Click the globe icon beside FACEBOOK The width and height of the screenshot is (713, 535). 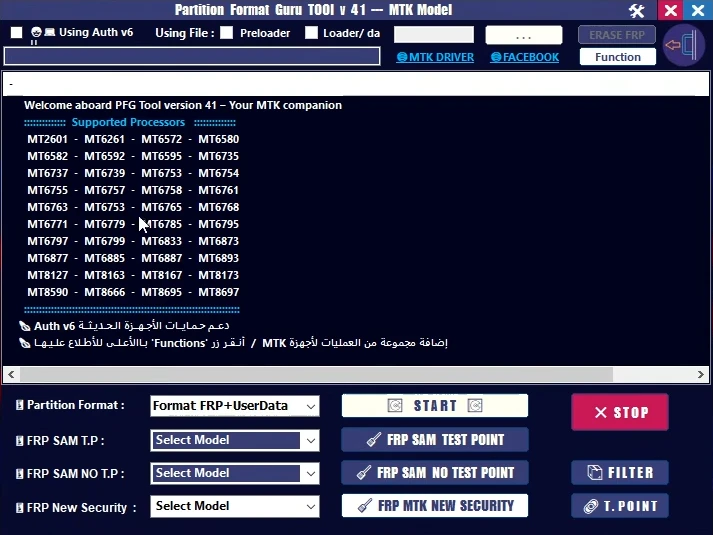(x=496, y=57)
